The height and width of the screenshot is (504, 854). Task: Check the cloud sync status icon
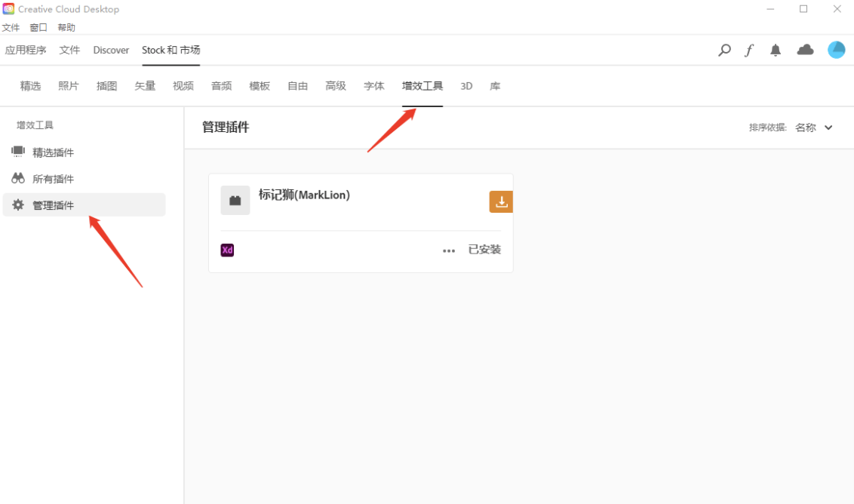[806, 50]
